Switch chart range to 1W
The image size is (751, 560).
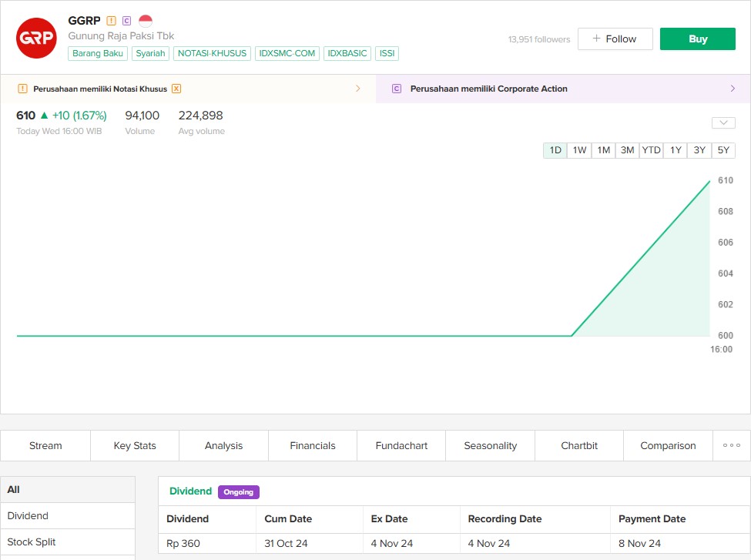[579, 150]
